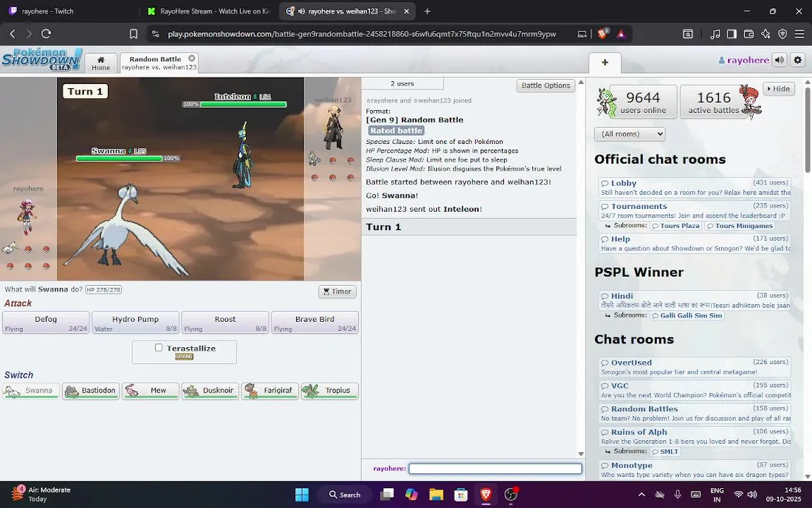Image resolution: width=812 pixels, height=508 pixels.
Task: Toggle the browser sidebar panel icon
Action: (x=732, y=34)
